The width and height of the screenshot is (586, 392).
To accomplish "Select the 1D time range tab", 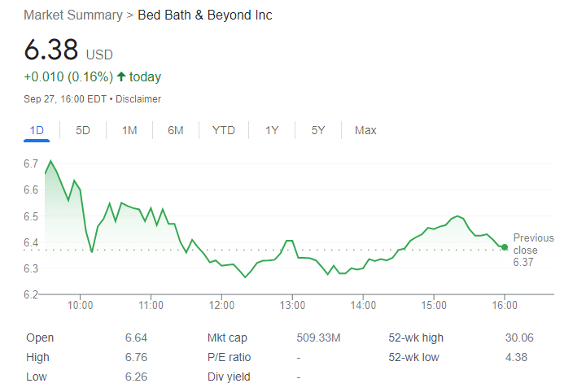I will pyautogui.click(x=37, y=130).
